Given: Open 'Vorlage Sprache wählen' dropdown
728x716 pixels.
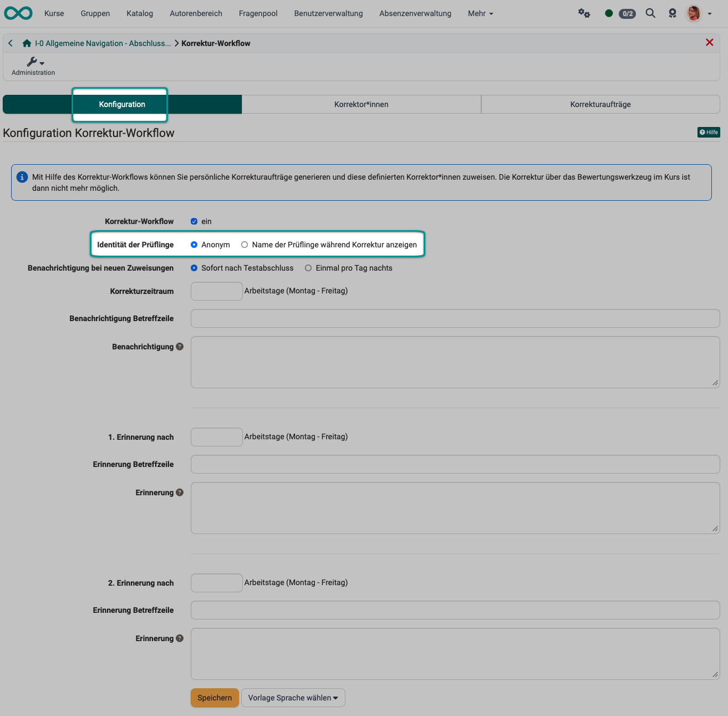Looking at the screenshot, I should coord(293,698).
